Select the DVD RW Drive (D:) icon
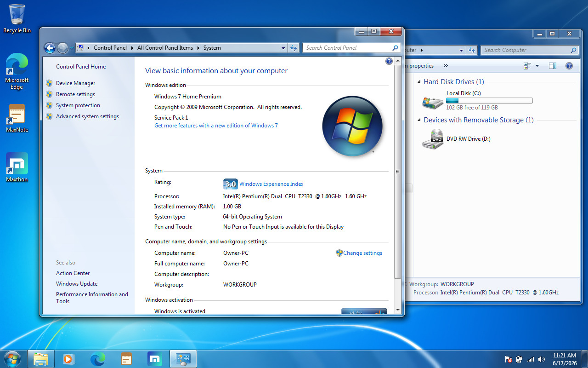The width and height of the screenshot is (588, 368). pos(433,139)
